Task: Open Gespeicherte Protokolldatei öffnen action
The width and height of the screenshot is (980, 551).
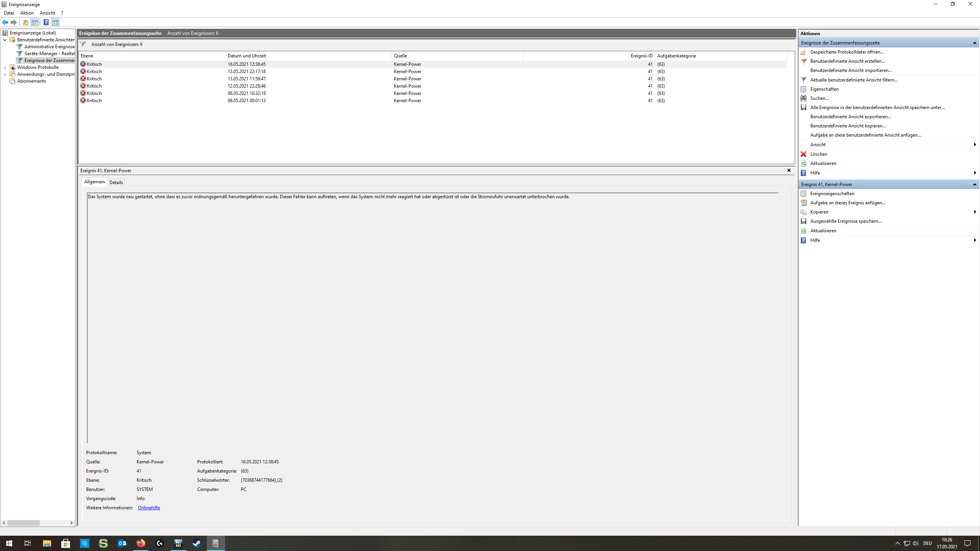Action: [847, 52]
